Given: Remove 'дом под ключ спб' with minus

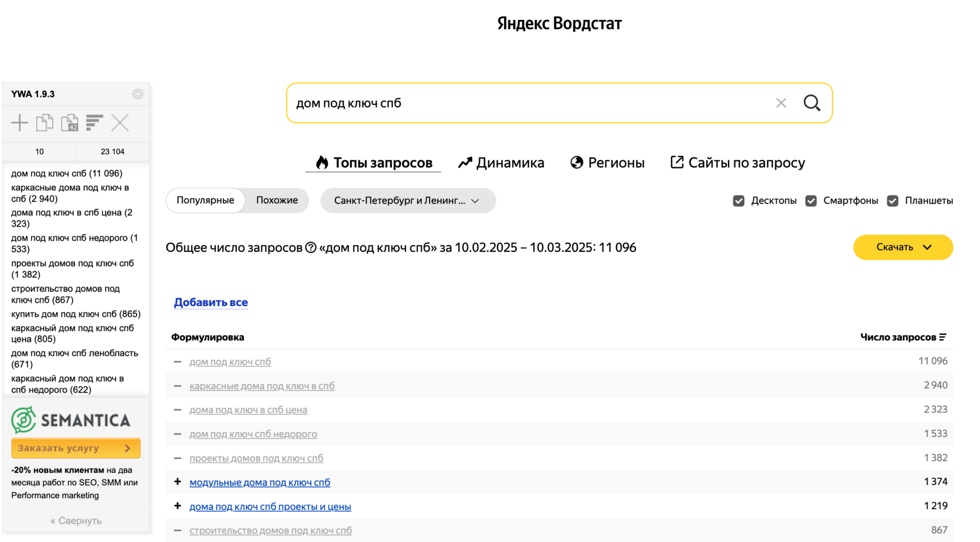Looking at the screenshot, I should [177, 362].
